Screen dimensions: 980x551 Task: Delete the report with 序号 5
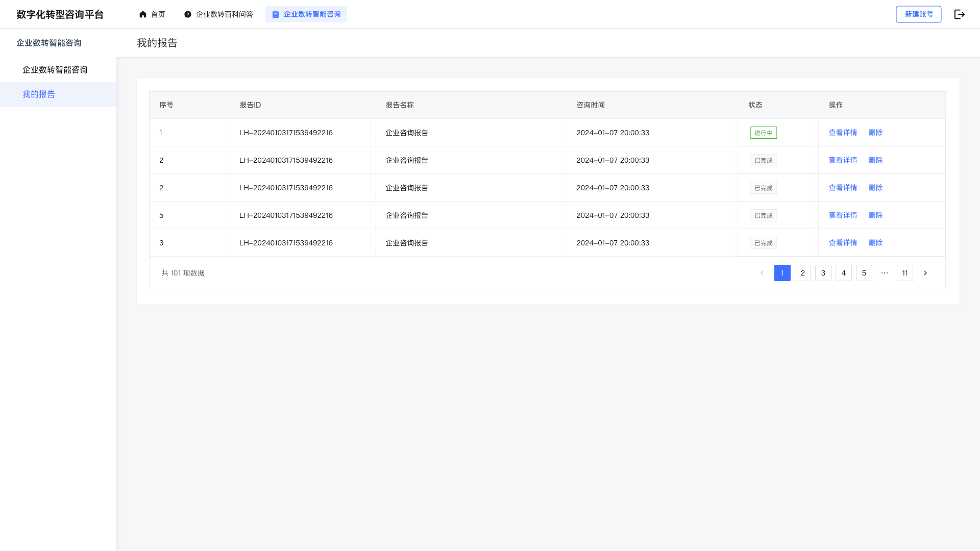tap(875, 215)
